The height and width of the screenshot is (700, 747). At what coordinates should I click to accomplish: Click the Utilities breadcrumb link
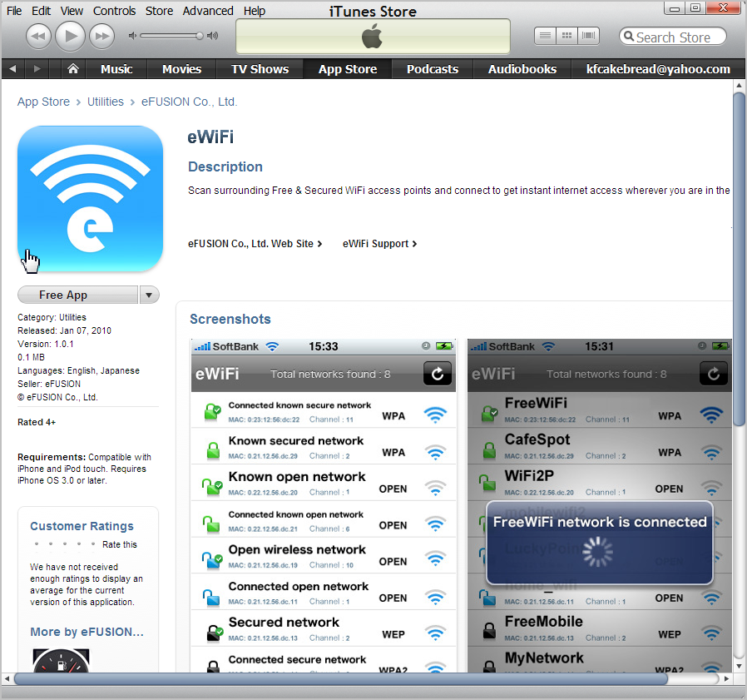tap(106, 102)
